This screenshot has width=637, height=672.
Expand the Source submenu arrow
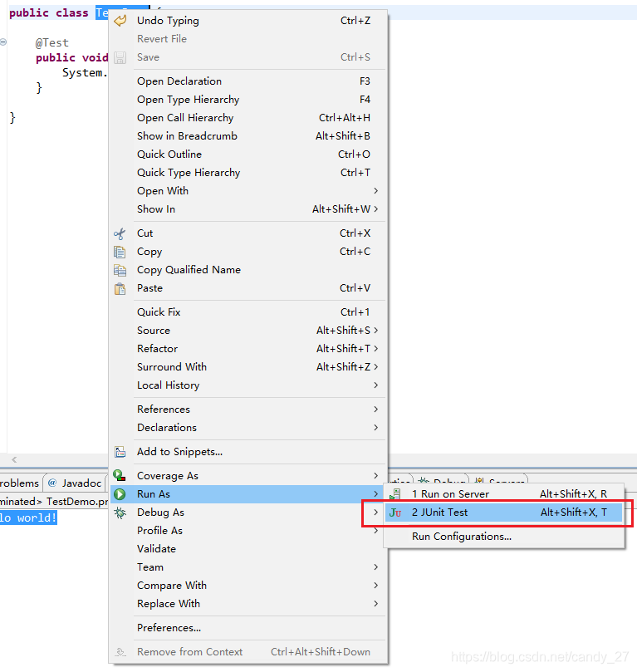pos(375,331)
